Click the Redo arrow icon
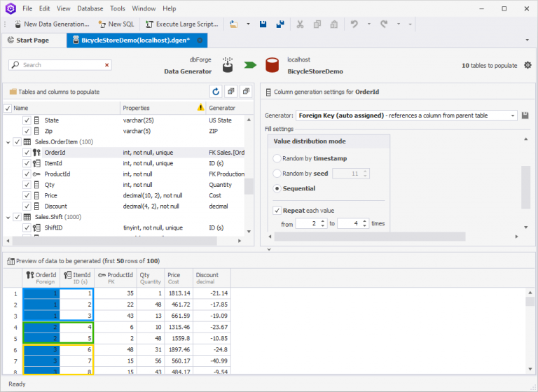538x392 pixels. click(x=384, y=24)
